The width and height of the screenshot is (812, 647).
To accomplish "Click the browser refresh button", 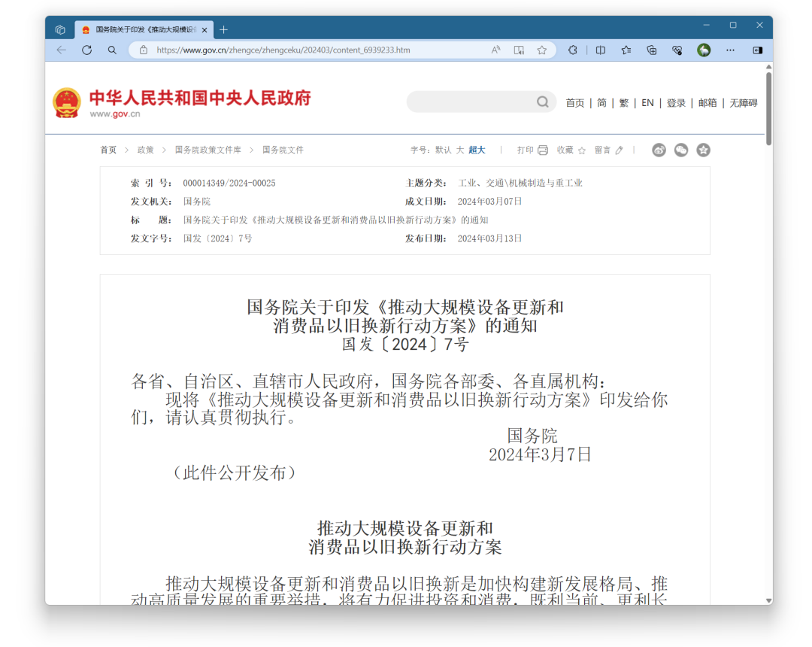I will tap(86, 50).
